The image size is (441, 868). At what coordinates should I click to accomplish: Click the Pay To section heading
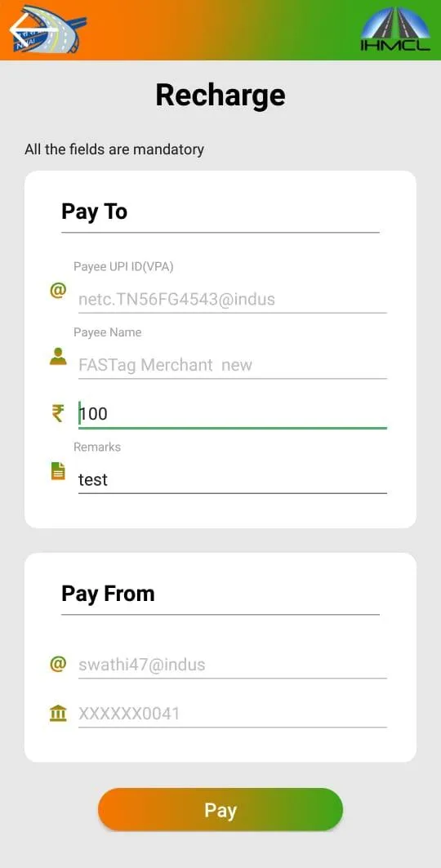[x=94, y=211]
